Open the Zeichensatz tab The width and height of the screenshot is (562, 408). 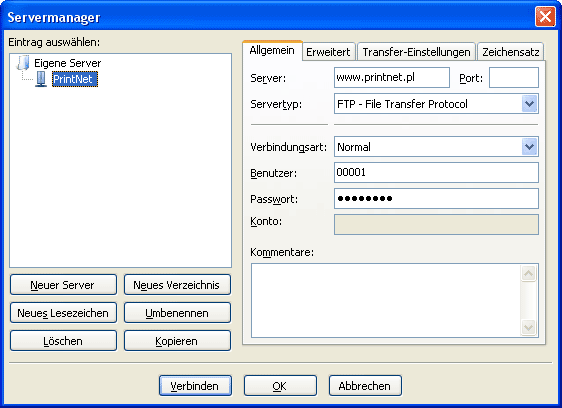(511, 52)
